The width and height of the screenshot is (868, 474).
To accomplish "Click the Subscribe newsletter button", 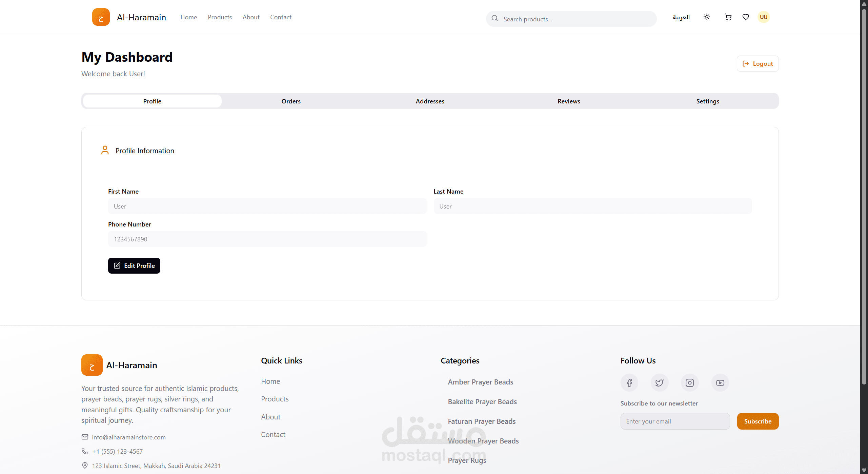I will [758, 421].
